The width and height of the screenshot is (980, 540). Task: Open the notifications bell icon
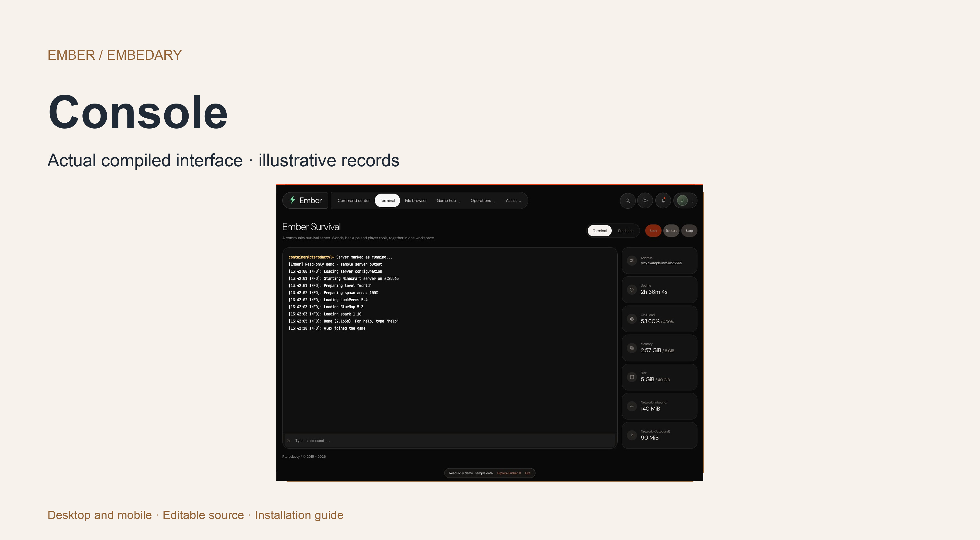pyautogui.click(x=663, y=200)
